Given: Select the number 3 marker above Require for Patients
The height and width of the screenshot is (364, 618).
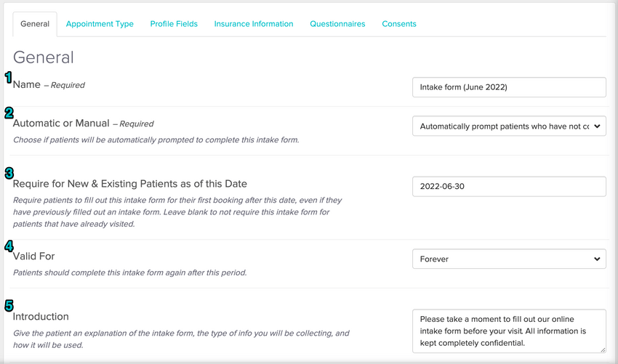Looking at the screenshot, I should click(x=9, y=173).
